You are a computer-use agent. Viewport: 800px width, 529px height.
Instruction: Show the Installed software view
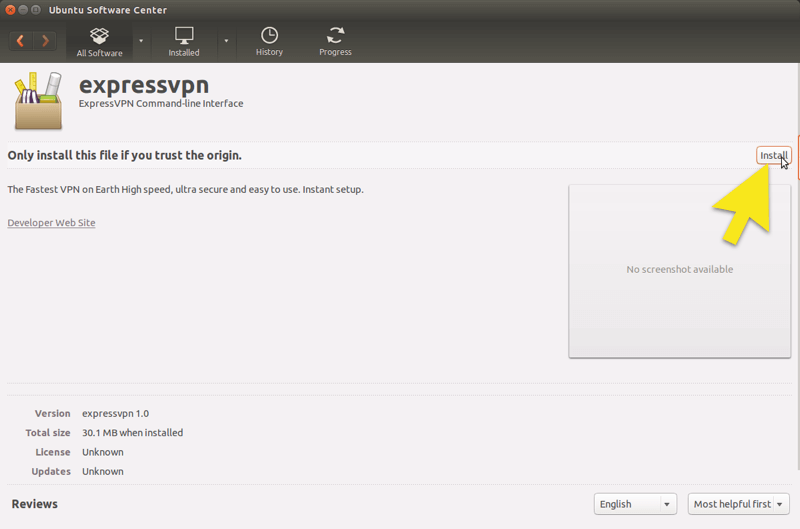(x=184, y=42)
